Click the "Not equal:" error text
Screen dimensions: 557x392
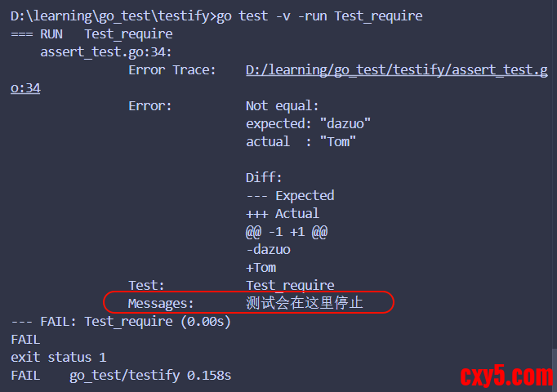click(283, 106)
